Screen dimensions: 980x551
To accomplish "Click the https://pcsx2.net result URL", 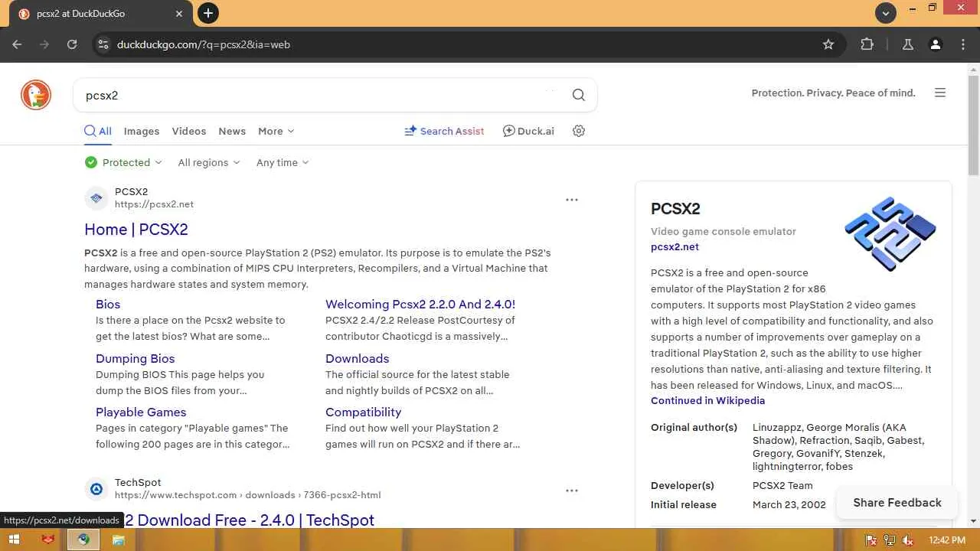I will pos(154,204).
